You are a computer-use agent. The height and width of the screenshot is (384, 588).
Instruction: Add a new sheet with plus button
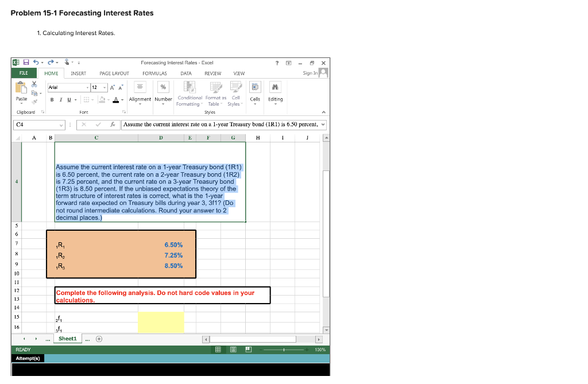[x=98, y=339]
